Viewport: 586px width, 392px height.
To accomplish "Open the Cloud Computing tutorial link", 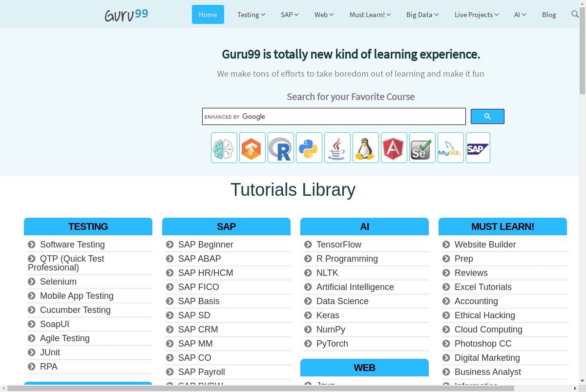I will 488,330.
